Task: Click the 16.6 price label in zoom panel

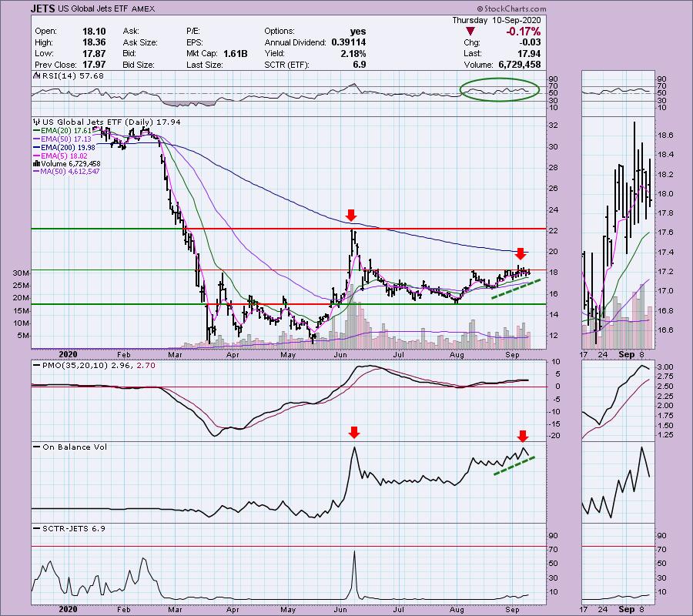Action: click(x=665, y=330)
